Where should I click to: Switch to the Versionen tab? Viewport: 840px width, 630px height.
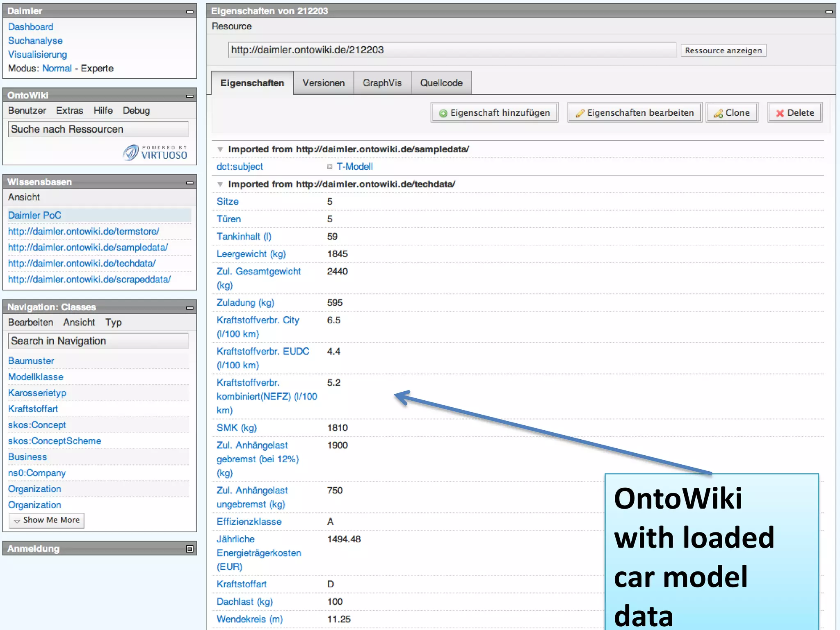tap(324, 83)
